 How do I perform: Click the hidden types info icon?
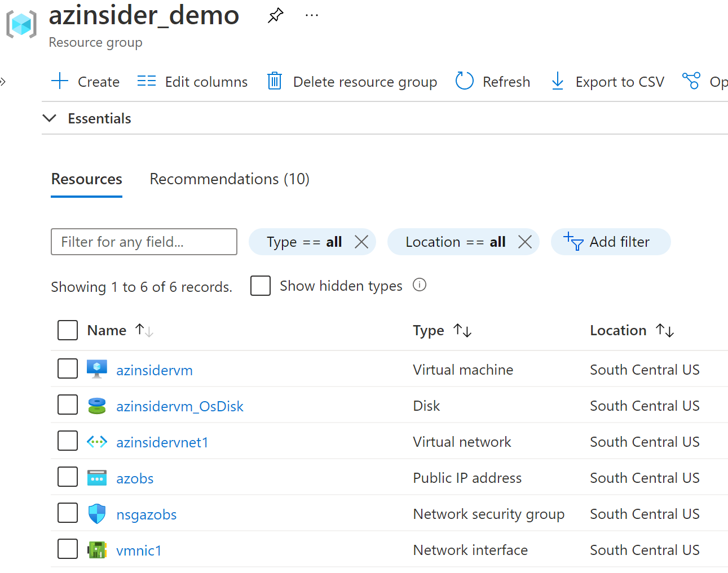(x=420, y=285)
